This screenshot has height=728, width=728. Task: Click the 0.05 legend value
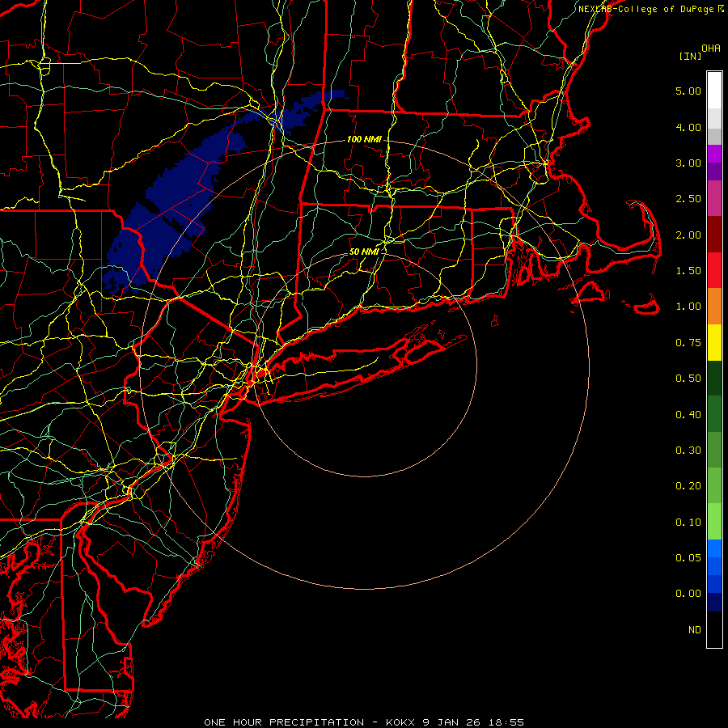688,557
